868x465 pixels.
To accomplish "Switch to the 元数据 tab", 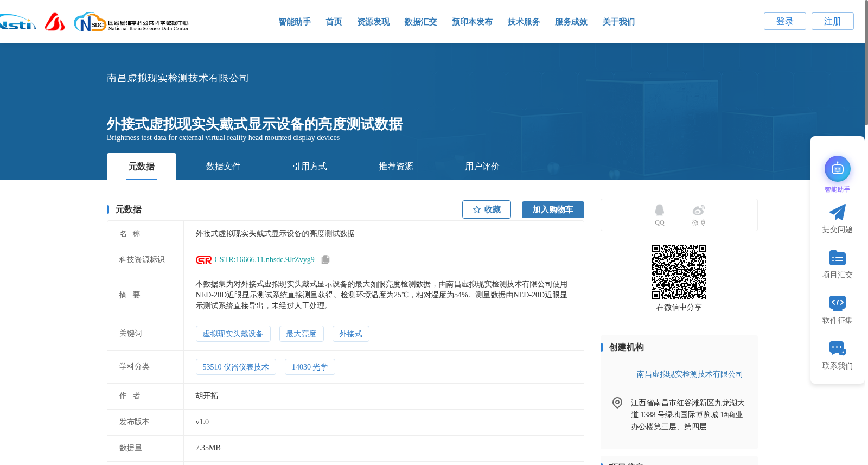I will (142, 167).
